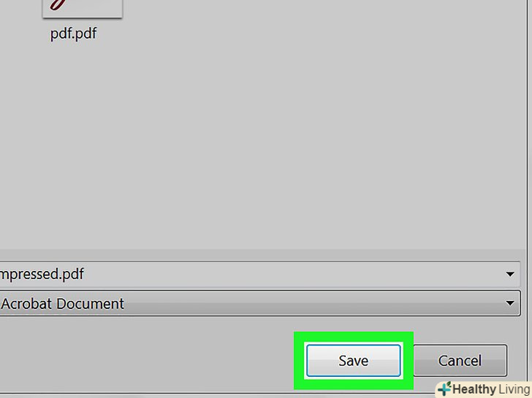Screen dimensions: 532x398
Task: Click the pdf.pdf file name label
Action: [x=73, y=34]
